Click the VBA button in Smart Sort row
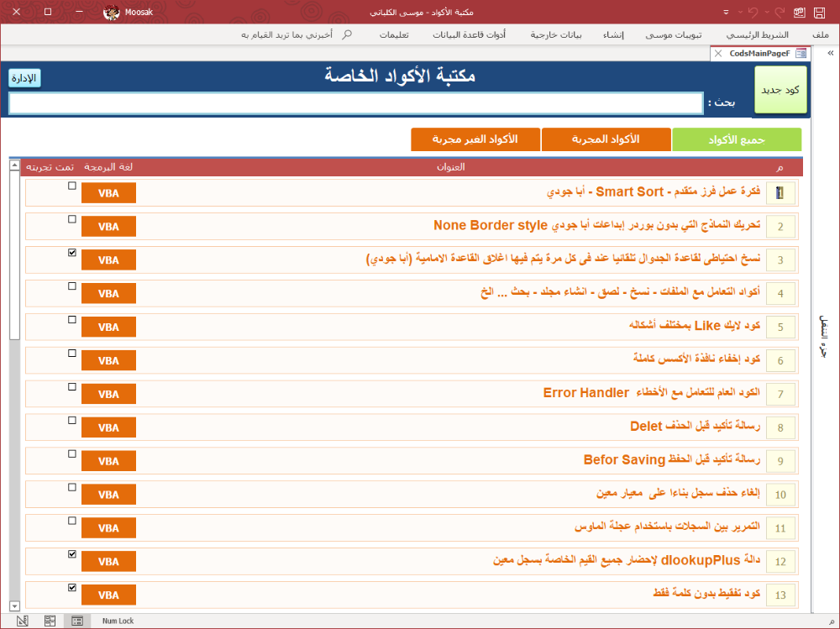Viewport: 840px width, 629px height. 108,193
